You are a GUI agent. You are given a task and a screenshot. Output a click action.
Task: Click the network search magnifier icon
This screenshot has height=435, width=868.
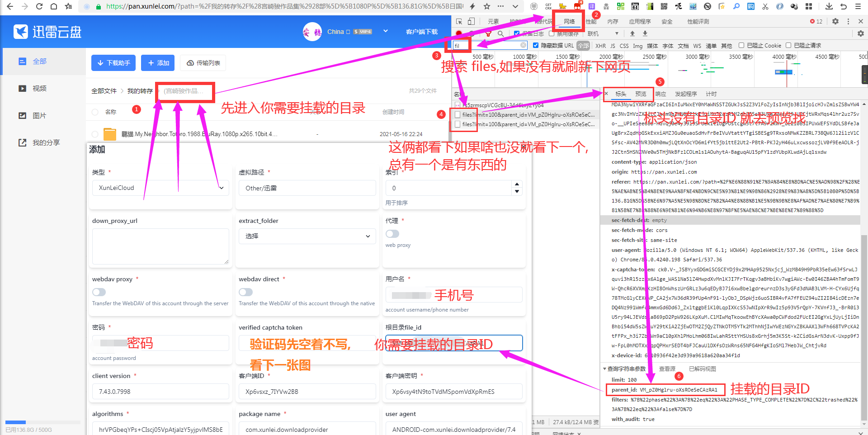500,33
